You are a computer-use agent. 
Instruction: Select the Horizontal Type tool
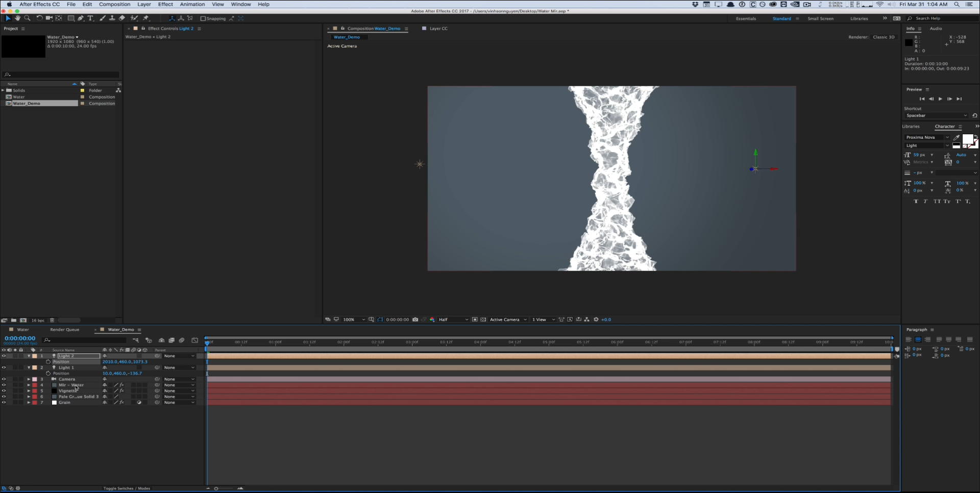coord(90,18)
